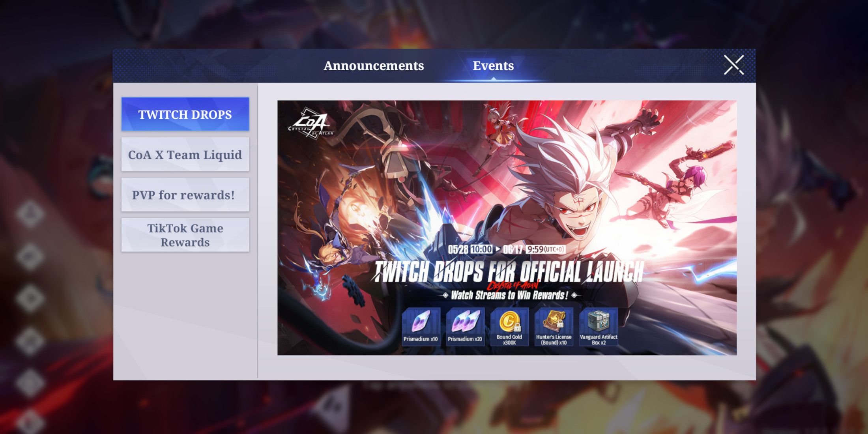Open TikTok Game Rewards event
The width and height of the screenshot is (868, 434).
185,235
